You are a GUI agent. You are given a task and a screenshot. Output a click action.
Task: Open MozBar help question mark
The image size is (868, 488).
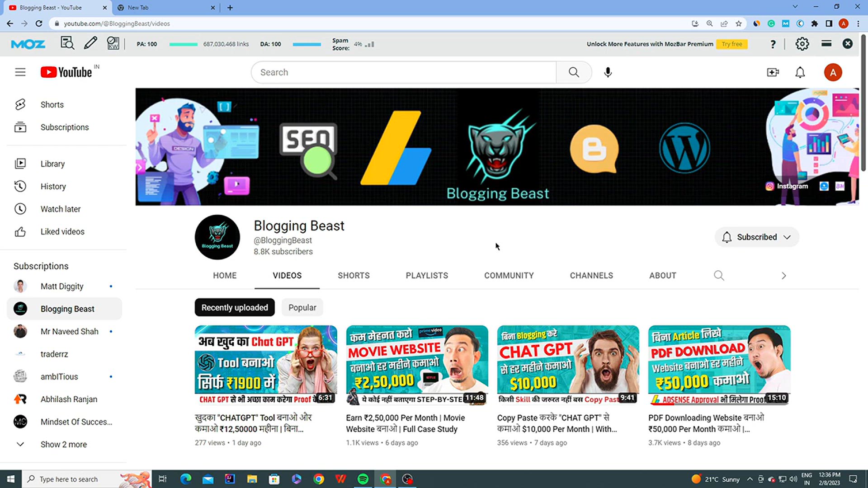pos(773,44)
